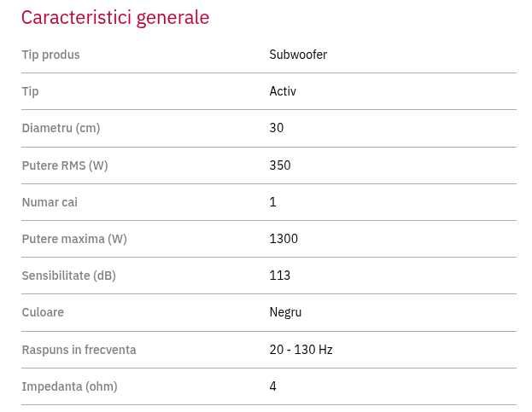Select the "Subwoofer" value text

pyautogui.click(x=298, y=55)
